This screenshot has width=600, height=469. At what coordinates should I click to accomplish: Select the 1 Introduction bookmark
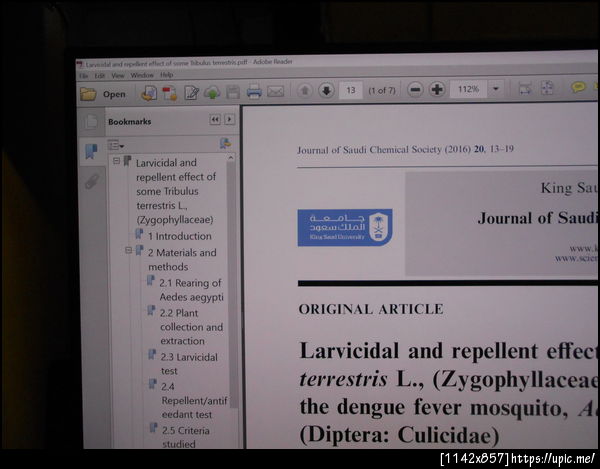(179, 236)
